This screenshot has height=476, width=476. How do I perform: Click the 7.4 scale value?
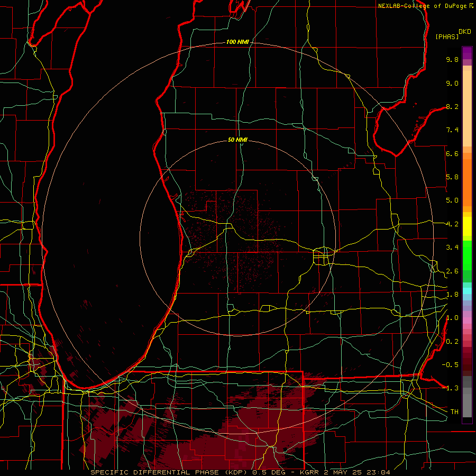452,130
